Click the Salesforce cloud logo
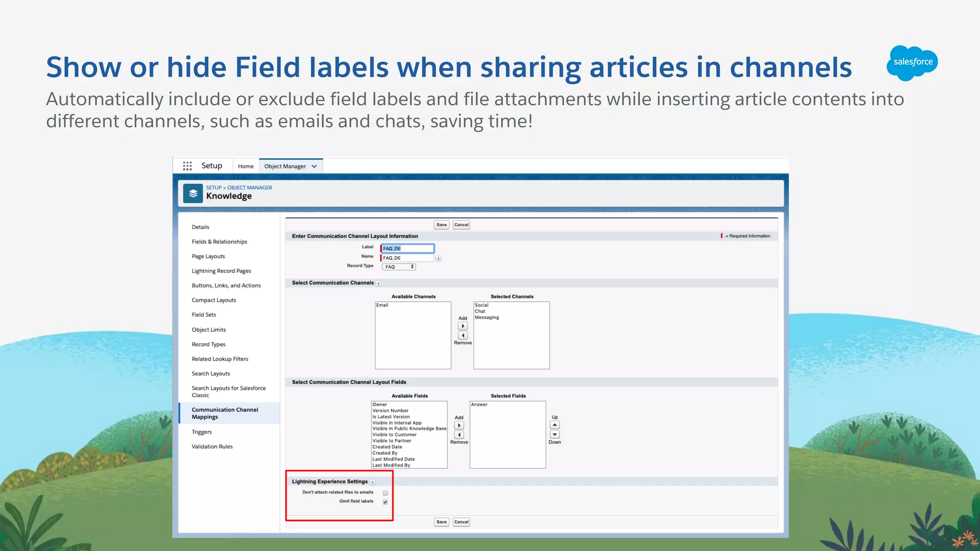The width and height of the screenshot is (980, 551). click(x=913, y=63)
